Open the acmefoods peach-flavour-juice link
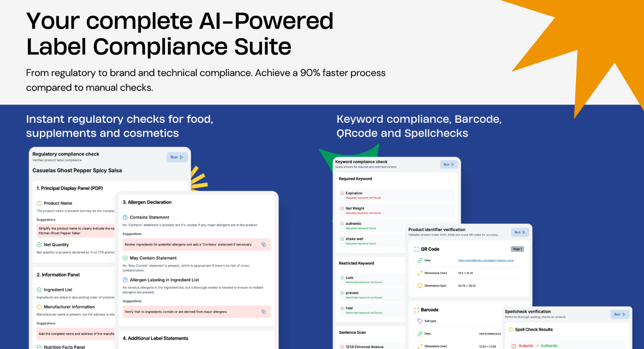 (486, 260)
